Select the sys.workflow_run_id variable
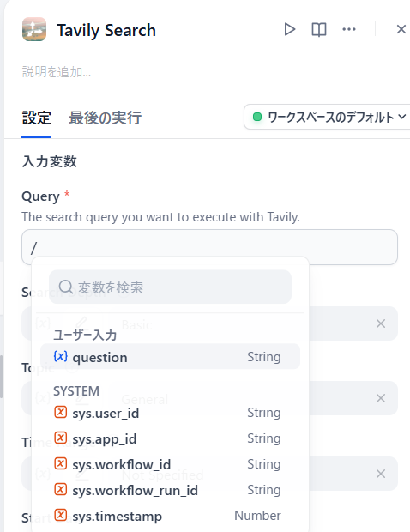The image size is (410, 532). click(170, 490)
